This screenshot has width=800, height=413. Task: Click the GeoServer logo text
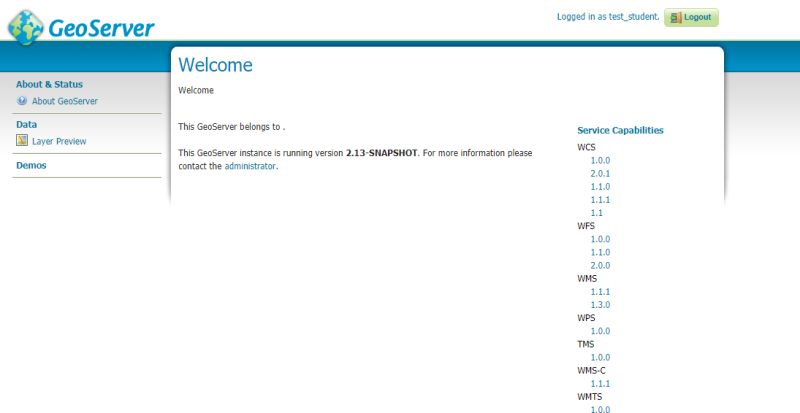click(101, 28)
